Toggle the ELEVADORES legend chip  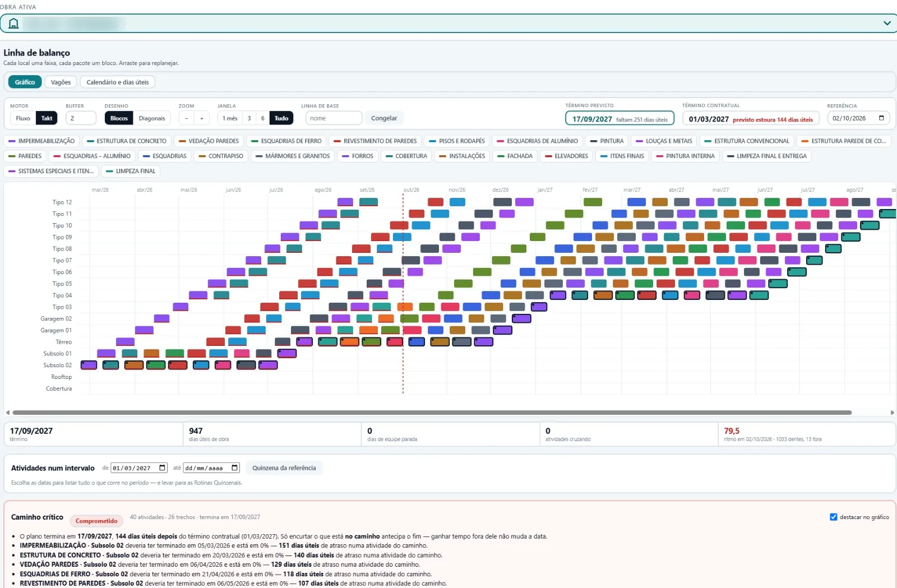click(566, 156)
